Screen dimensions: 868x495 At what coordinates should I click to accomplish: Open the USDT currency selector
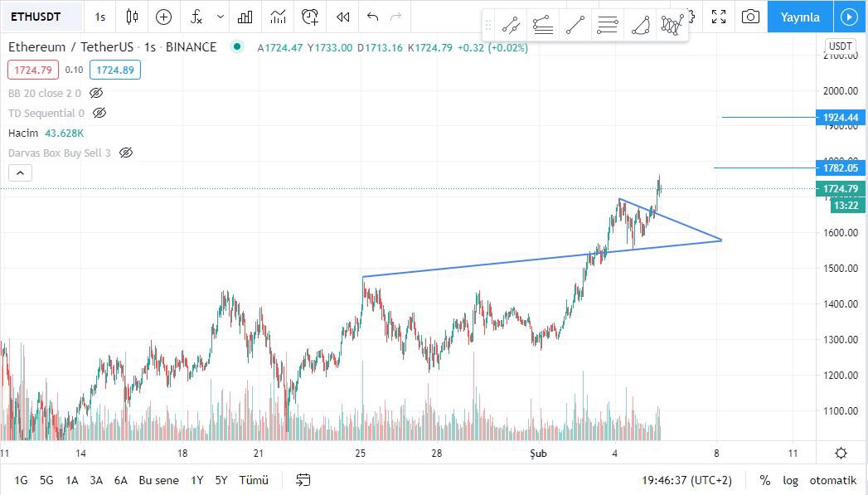coord(841,46)
